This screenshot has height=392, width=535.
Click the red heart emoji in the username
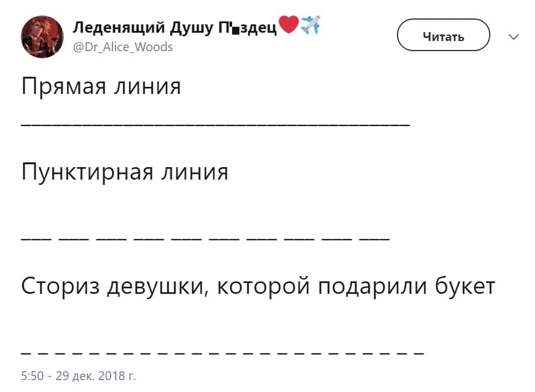click(x=289, y=25)
